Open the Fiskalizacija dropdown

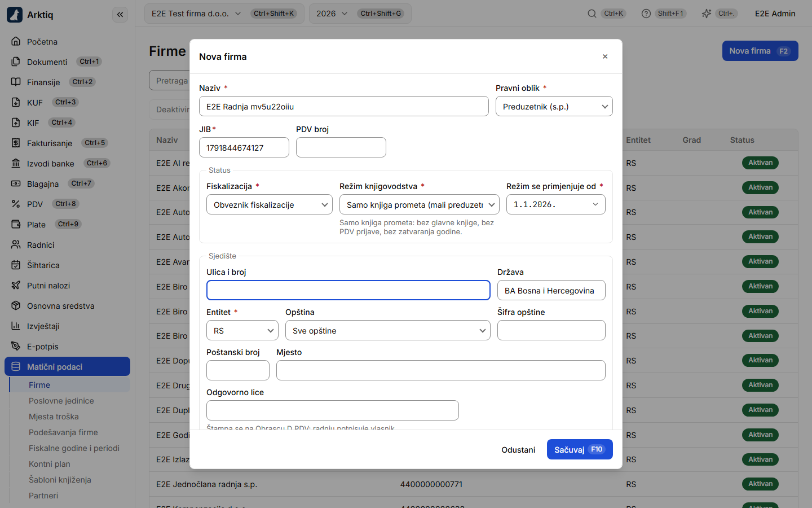(x=270, y=204)
